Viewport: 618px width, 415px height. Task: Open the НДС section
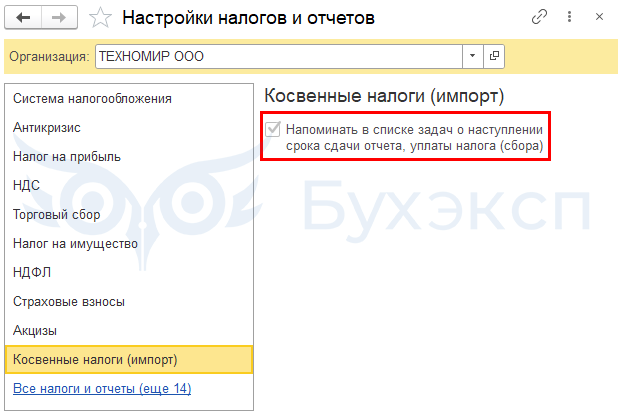[x=129, y=185]
